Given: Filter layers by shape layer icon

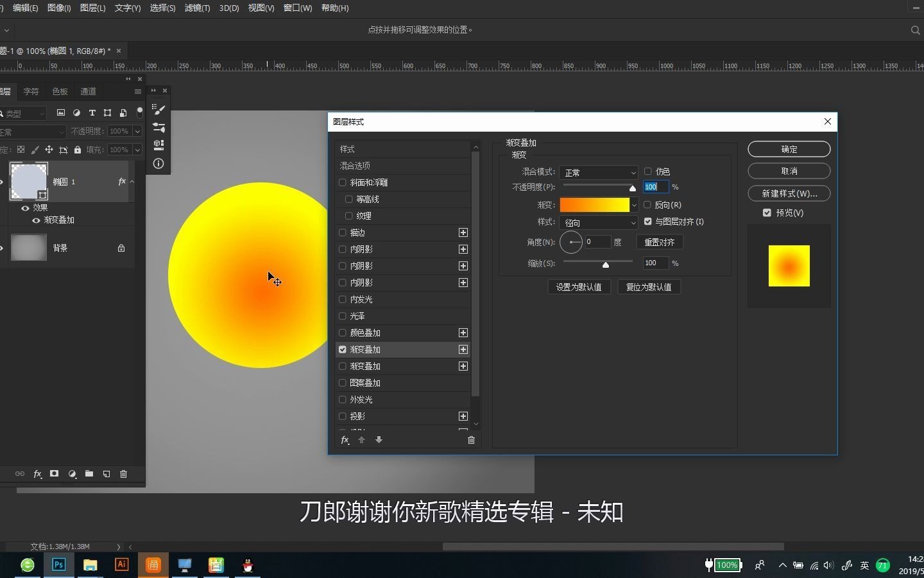Looking at the screenshot, I should click(x=107, y=113).
